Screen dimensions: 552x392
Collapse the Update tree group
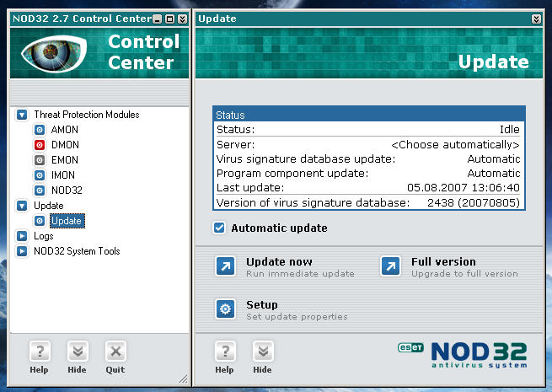[22, 206]
